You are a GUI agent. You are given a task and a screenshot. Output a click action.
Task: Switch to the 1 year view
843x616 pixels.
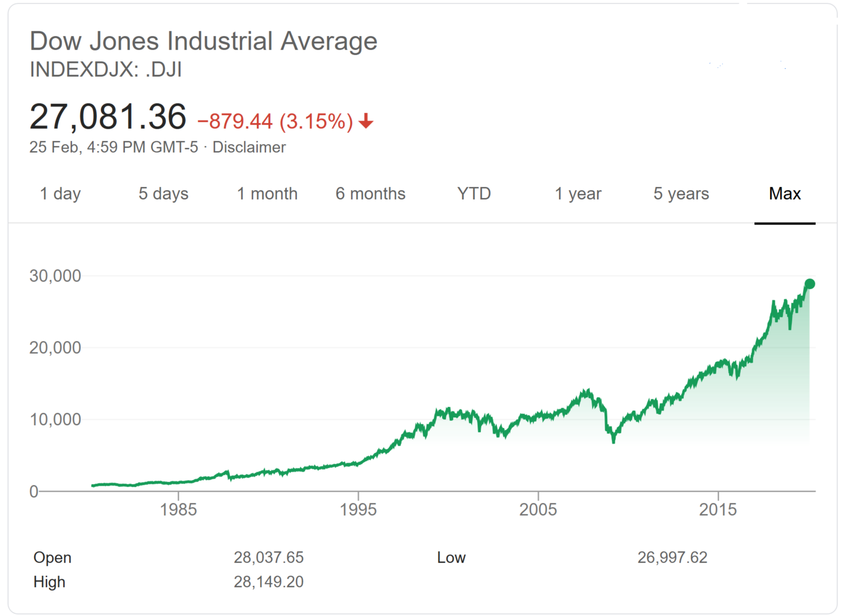578,194
